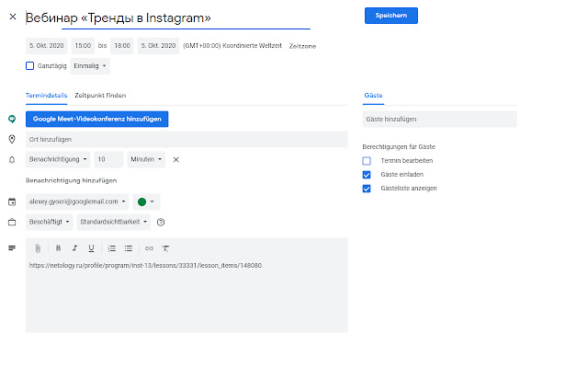Close the event editor with the X icon
This screenshot has height=368, width=588.
pyautogui.click(x=12, y=17)
